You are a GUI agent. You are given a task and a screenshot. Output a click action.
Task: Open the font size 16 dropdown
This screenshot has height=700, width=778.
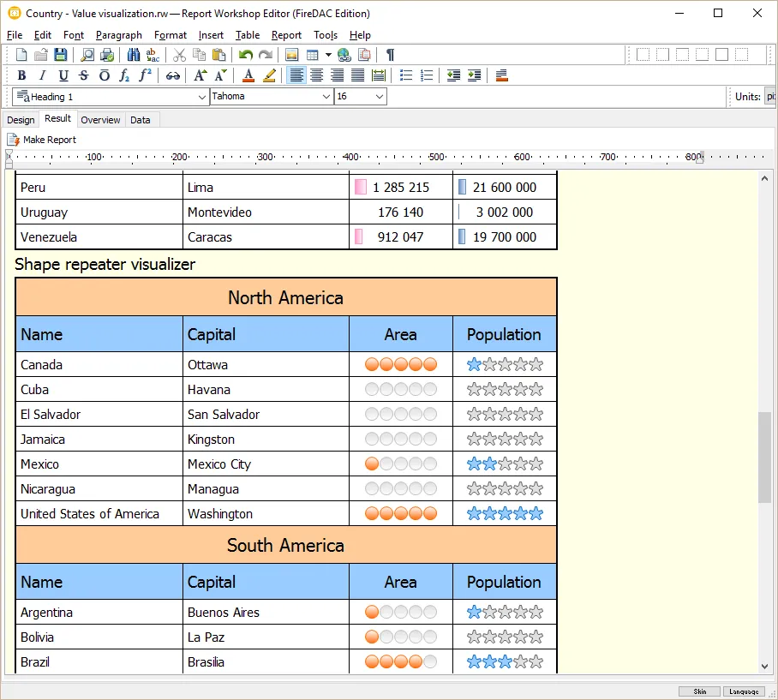point(379,97)
